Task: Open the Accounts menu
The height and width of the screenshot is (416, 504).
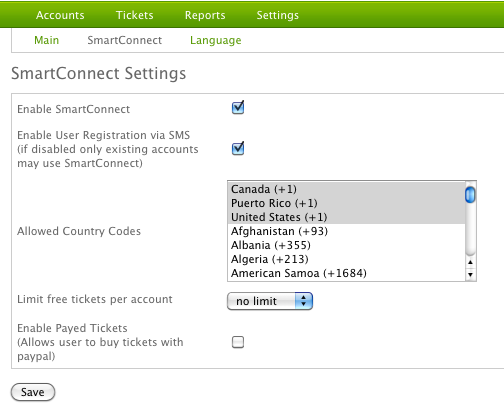Action: pos(60,15)
